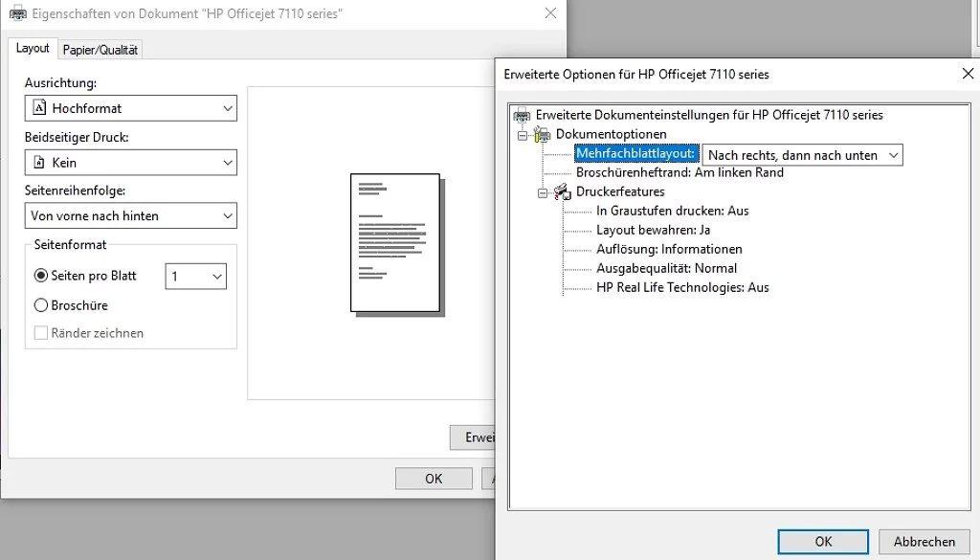This screenshot has height=560, width=980.
Task: Click the Druckerfeatures printer icon
Action: click(562, 191)
